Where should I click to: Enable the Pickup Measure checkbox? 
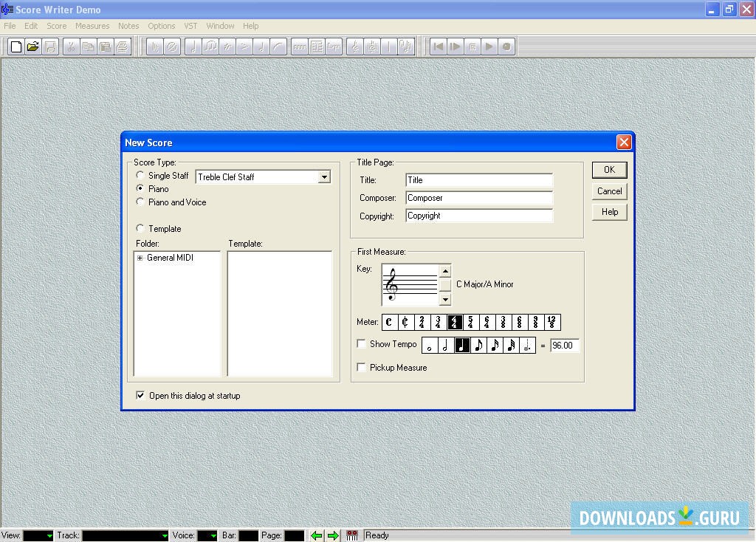(x=360, y=368)
